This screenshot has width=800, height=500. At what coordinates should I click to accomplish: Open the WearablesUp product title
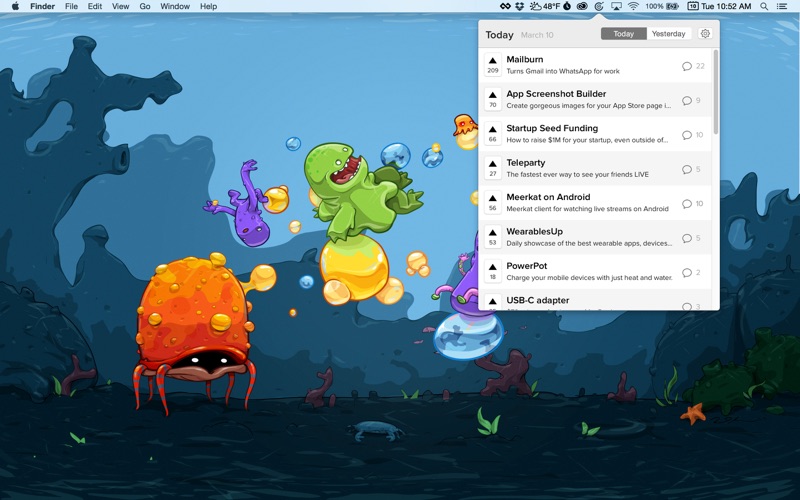pyautogui.click(x=534, y=232)
